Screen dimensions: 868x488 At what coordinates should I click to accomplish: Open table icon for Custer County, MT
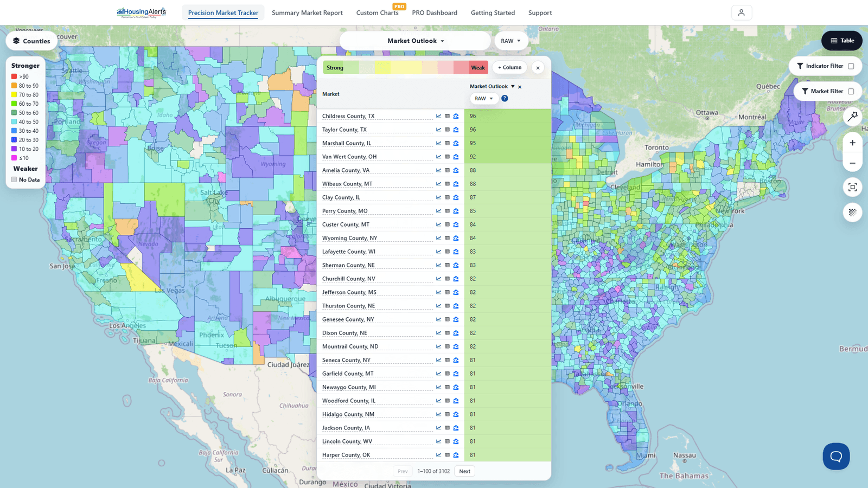[x=448, y=224]
